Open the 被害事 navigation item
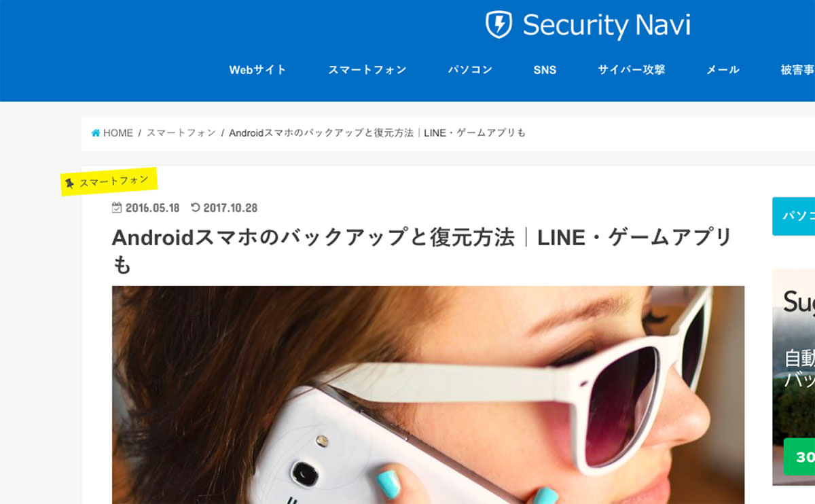Viewport: 815px width, 504px height. pyautogui.click(x=797, y=70)
